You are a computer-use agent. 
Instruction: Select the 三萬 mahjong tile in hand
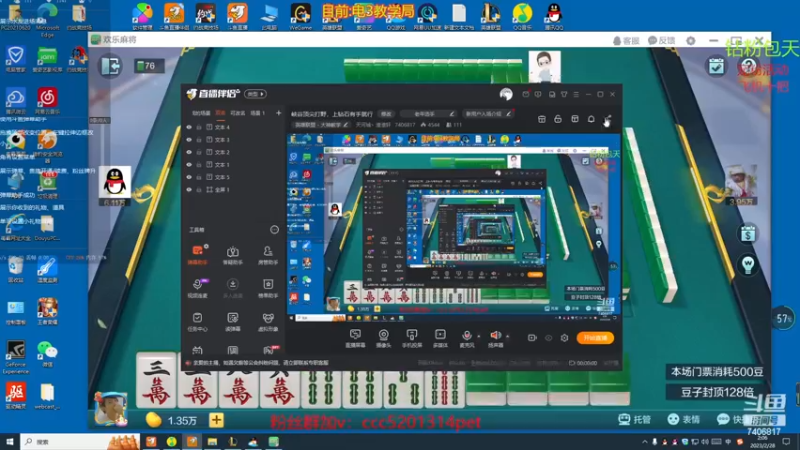click(x=157, y=380)
